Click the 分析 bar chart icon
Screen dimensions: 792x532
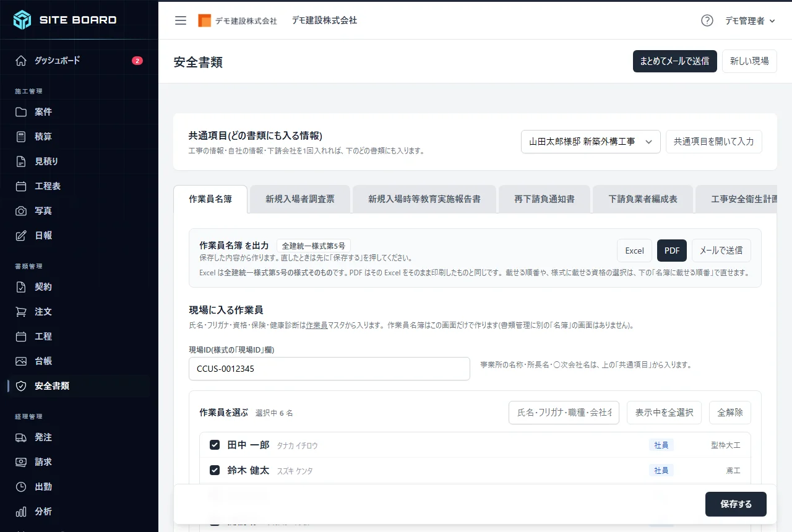(x=21, y=512)
